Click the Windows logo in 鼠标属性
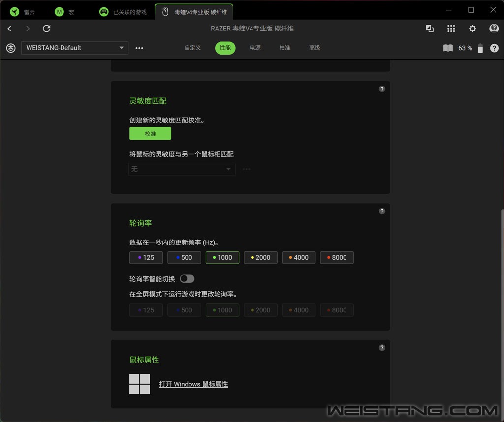Image resolution: width=504 pixels, height=422 pixels. pyautogui.click(x=139, y=384)
